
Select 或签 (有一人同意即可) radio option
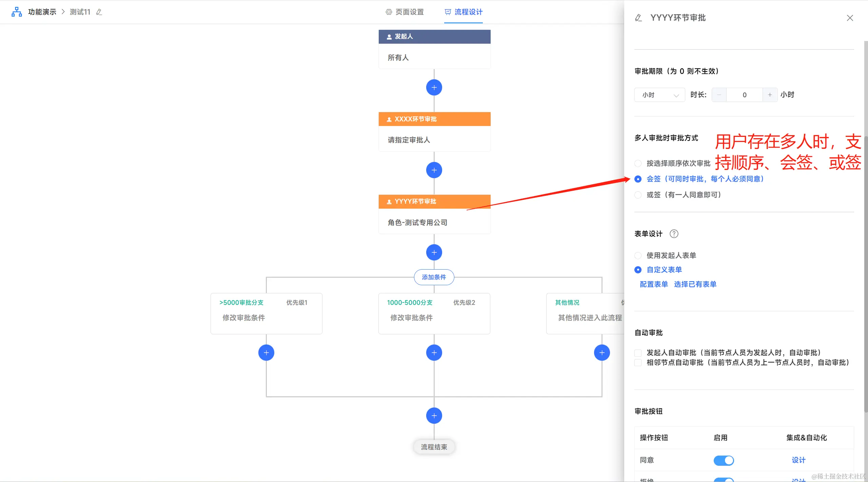tap(638, 195)
